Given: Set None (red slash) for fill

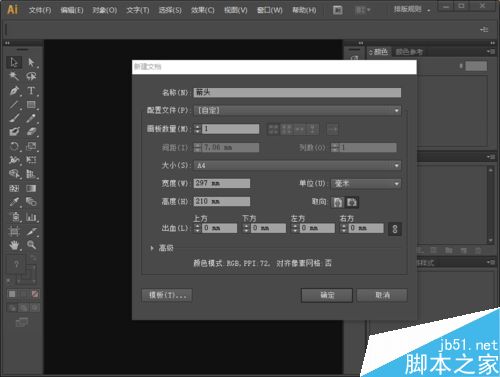Looking at the screenshot, I should coord(35,294).
